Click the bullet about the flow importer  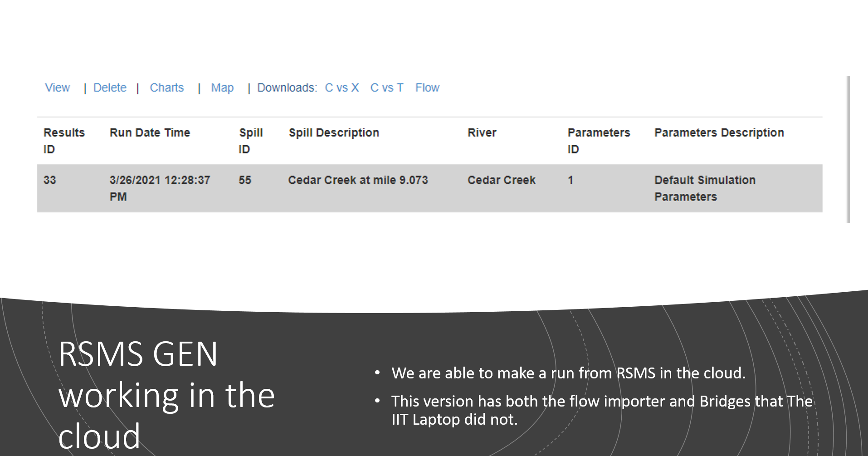click(602, 410)
